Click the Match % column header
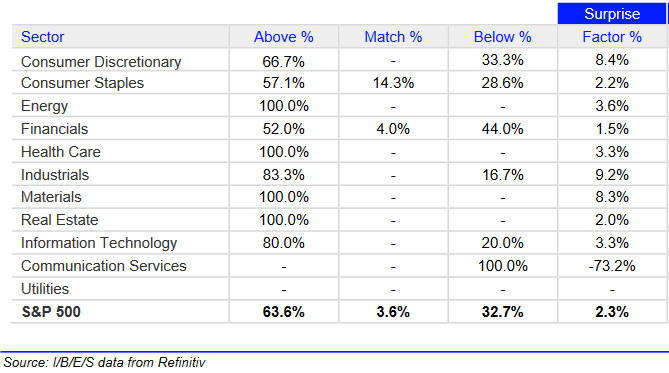 (393, 37)
